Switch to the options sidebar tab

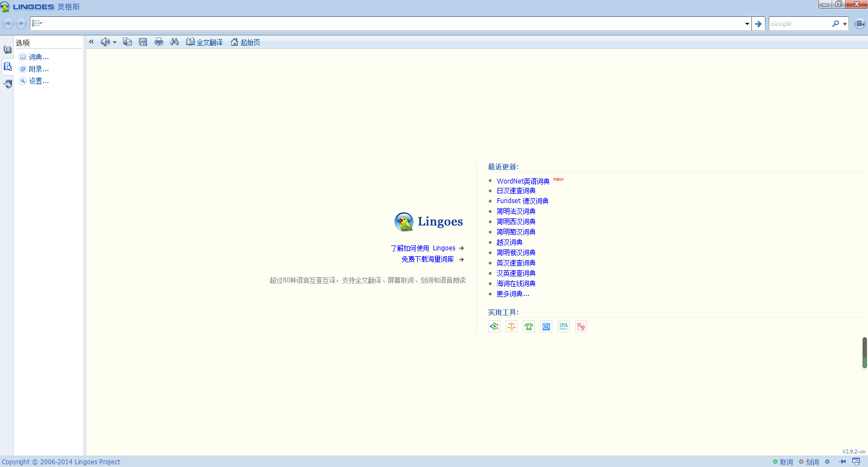[x=8, y=67]
